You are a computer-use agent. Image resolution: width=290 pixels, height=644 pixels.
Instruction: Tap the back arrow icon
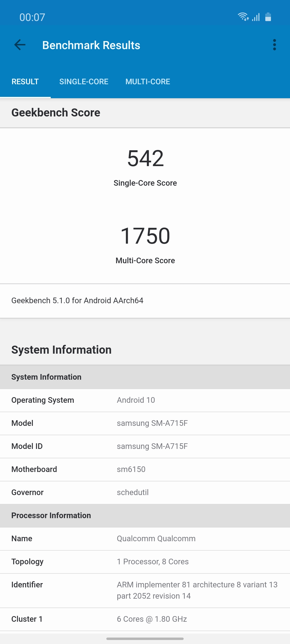20,45
